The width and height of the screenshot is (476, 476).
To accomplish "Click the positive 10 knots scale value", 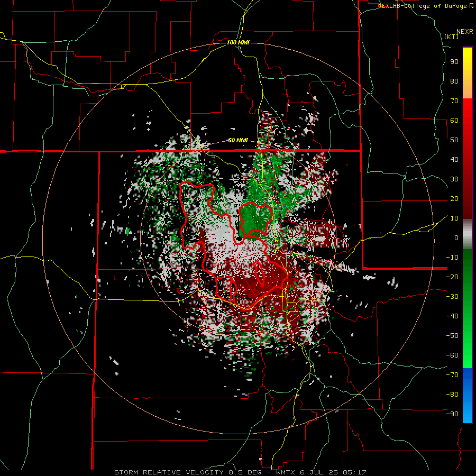I will [x=454, y=218].
